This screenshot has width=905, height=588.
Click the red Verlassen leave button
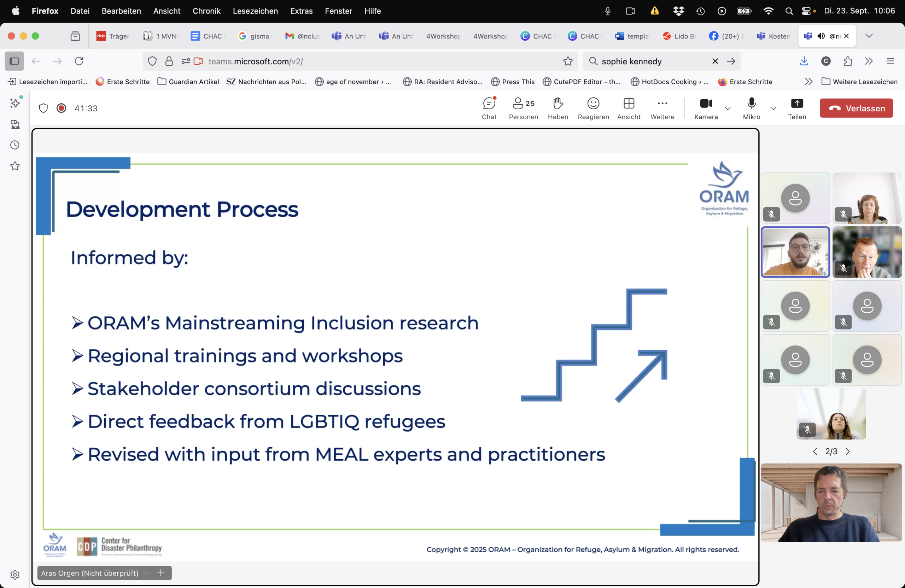tap(856, 109)
